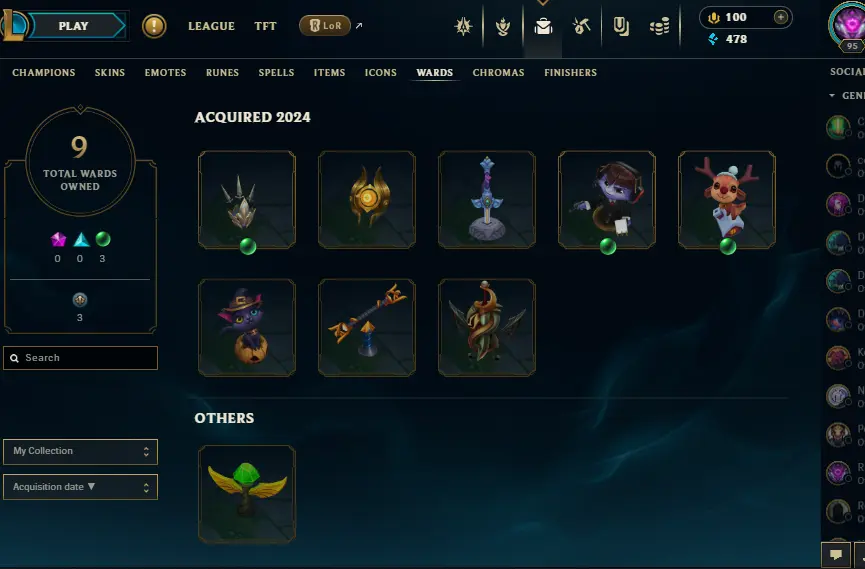This screenshot has width=865, height=569.
Task: Click the ward search field
Action: [x=81, y=358]
